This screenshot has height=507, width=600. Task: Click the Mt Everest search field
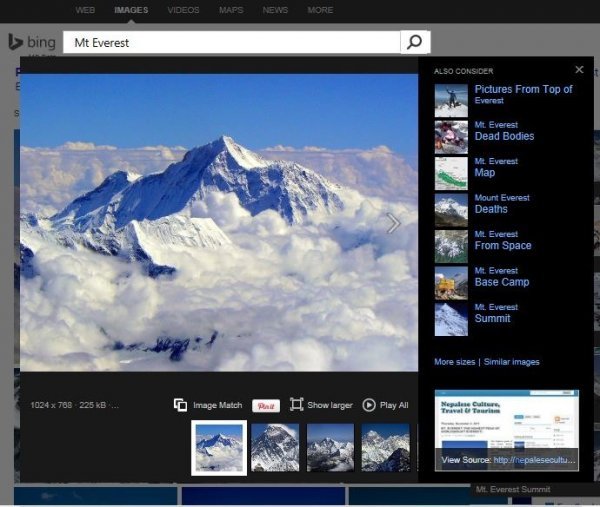click(x=232, y=42)
